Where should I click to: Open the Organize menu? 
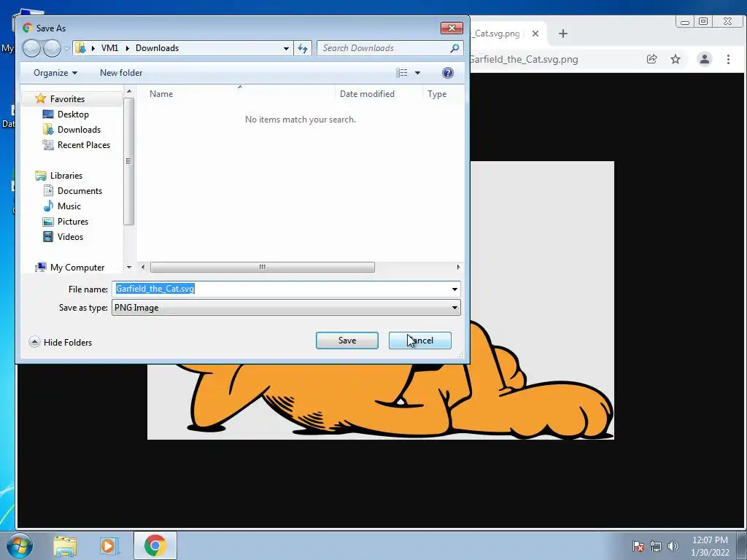click(x=55, y=73)
